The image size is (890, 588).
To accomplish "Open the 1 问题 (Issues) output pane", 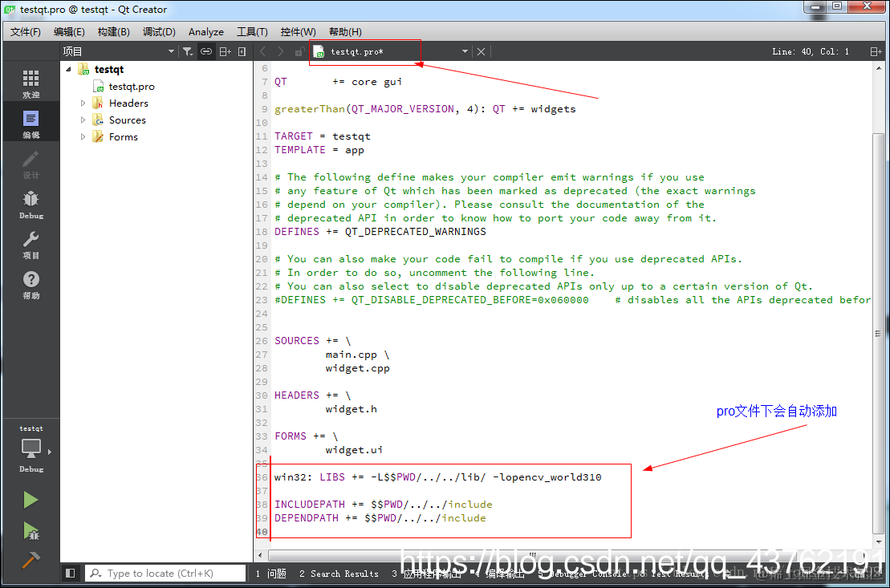I will [x=270, y=574].
